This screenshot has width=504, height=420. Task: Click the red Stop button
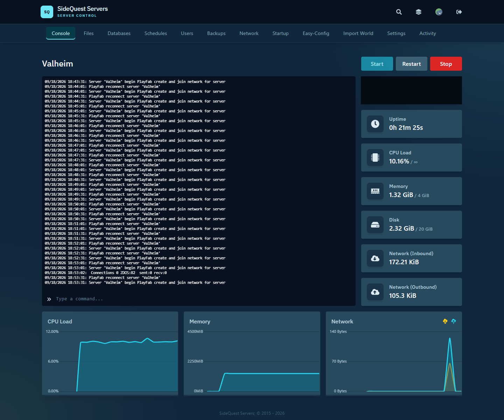point(446,64)
